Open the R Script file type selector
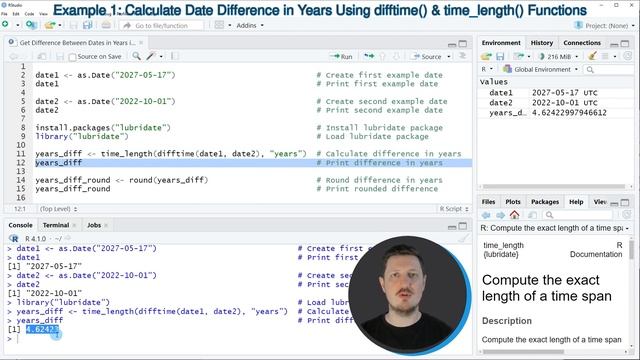This screenshot has height=360, width=640. coord(454,209)
